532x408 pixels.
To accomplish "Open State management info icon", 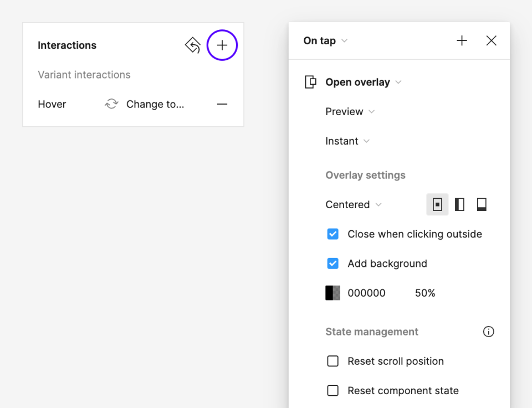I will pos(488,332).
